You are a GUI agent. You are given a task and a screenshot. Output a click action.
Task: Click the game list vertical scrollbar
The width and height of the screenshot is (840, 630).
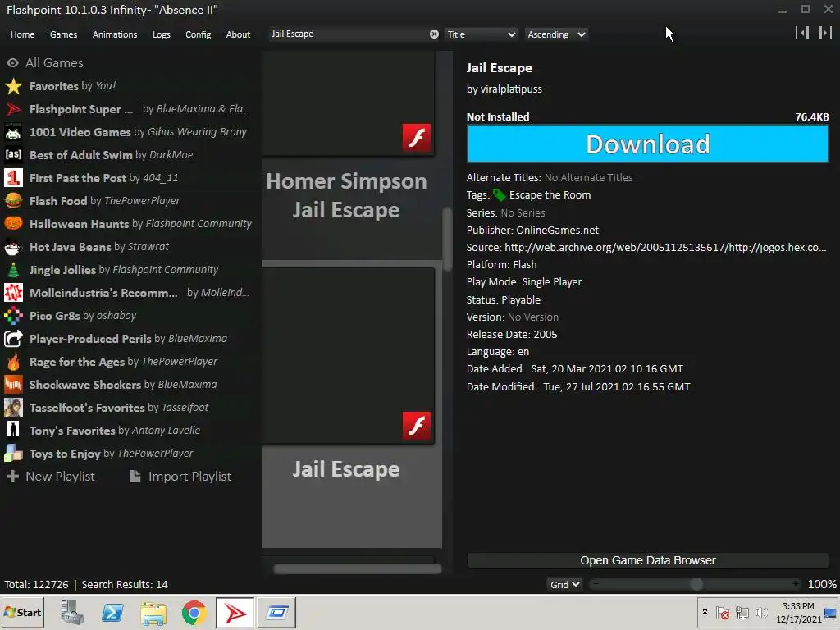[x=447, y=239]
